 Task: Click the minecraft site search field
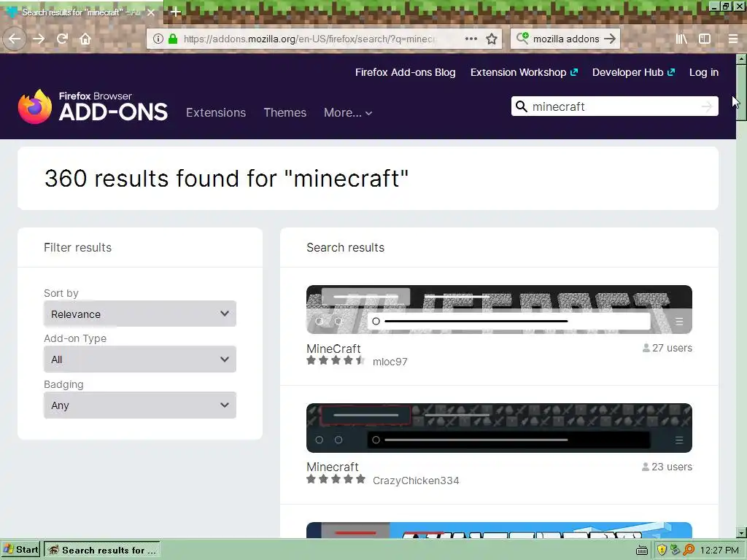click(x=614, y=106)
